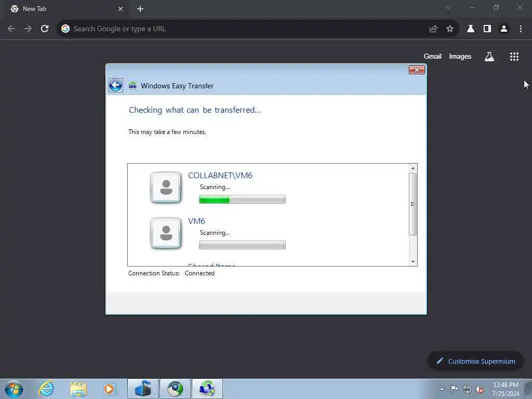The width and height of the screenshot is (532, 399).
Task: Switch to the blue buildings taskbar app
Action: point(143,389)
